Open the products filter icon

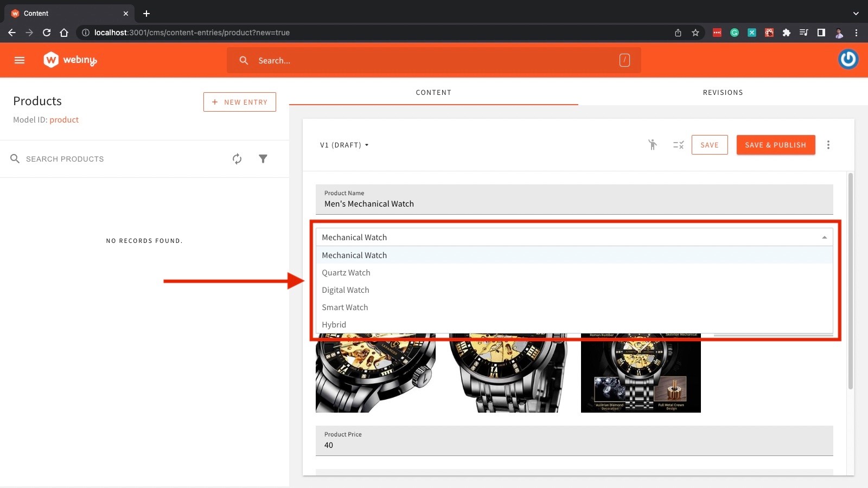tap(263, 159)
